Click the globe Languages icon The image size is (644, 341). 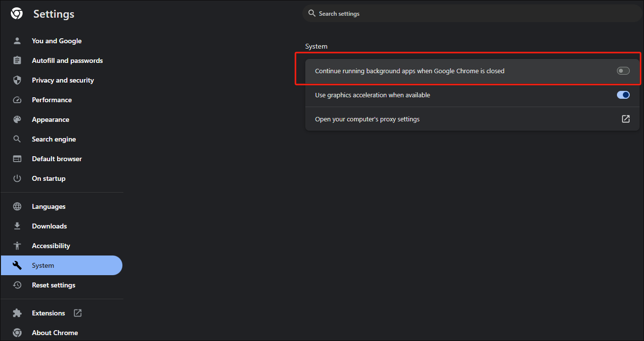click(17, 206)
